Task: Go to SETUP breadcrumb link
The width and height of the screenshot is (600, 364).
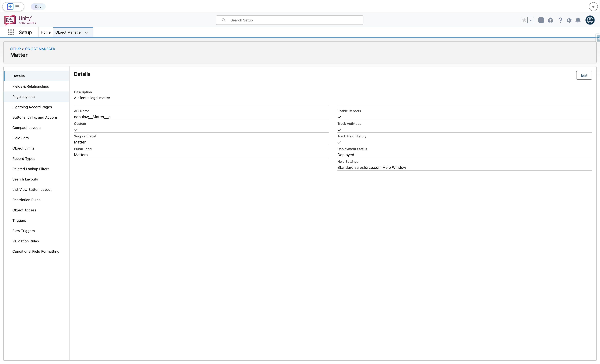Action: pos(15,49)
